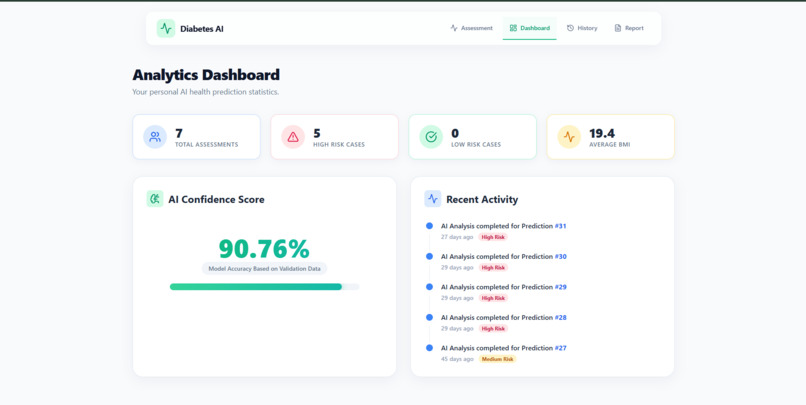Click the High Risk Cases value 5

coord(317,134)
